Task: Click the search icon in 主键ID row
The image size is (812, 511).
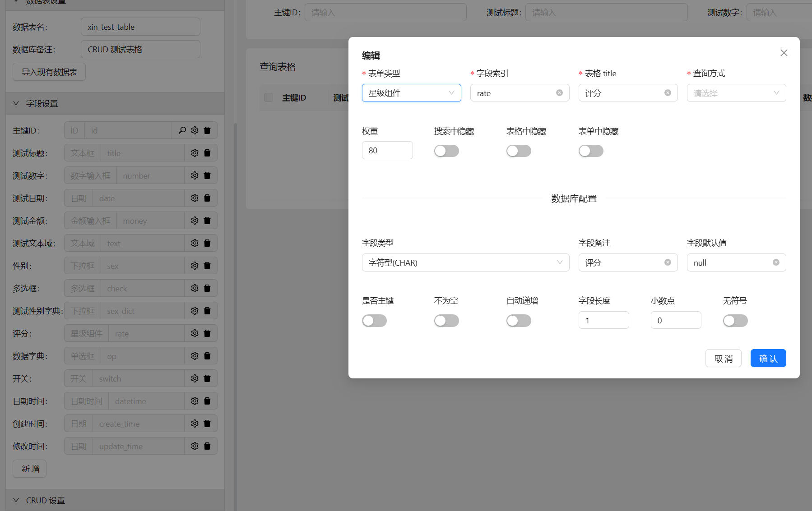Action: click(182, 130)
